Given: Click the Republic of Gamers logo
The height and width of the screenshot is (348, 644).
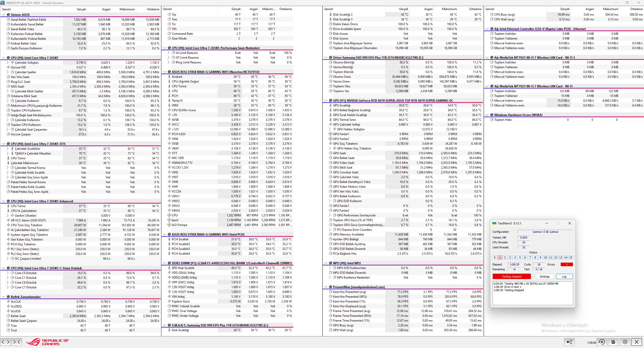Looking at the screenshot, I should tap(48, 342).
